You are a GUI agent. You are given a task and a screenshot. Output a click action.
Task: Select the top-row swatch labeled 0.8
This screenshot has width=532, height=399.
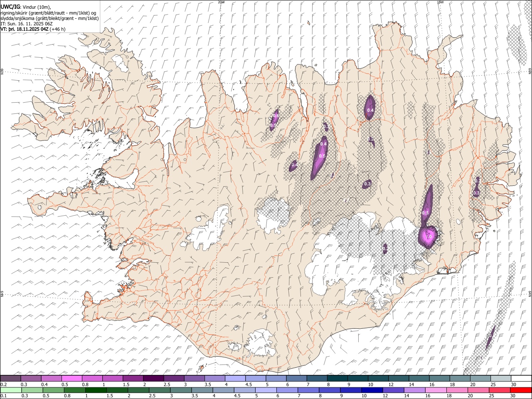[x=92, y=379]
